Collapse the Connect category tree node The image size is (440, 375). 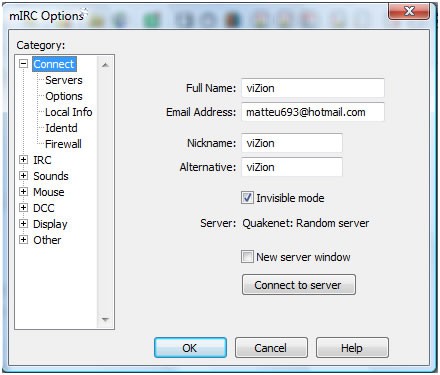pyautogui.click(x=23, y=64)
